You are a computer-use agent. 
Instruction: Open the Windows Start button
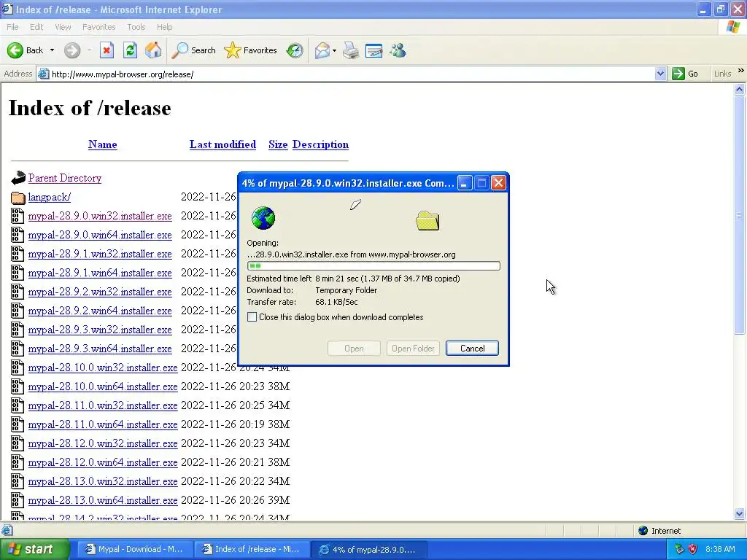pyautogui.click(x=35, y=549)
